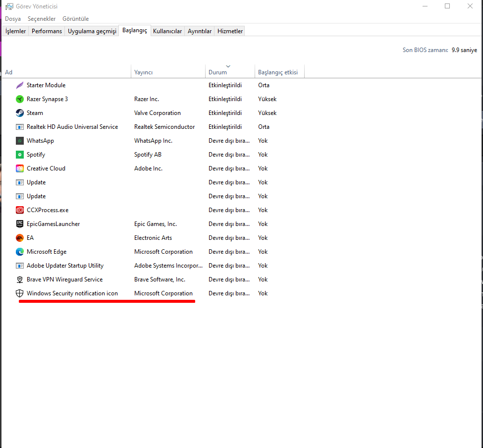
Task: Click the Realtek HD Audio Universal Service icon
Action: point(20,127)
